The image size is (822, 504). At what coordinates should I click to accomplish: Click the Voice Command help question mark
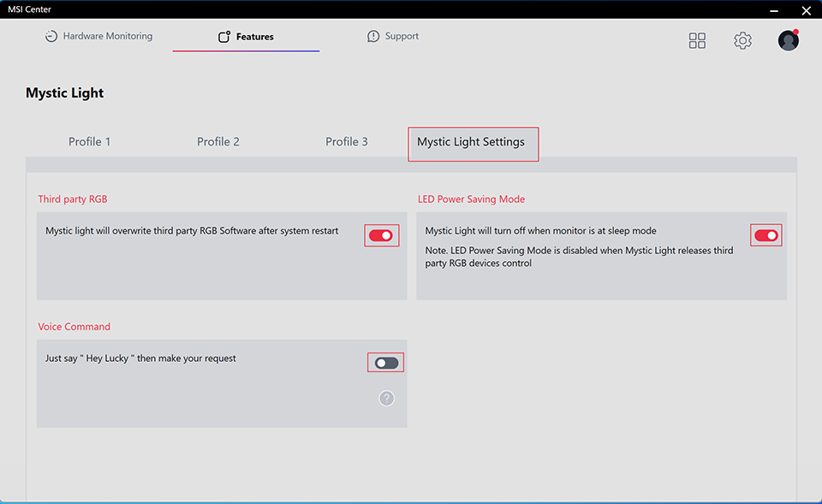[x=386, y=398]
